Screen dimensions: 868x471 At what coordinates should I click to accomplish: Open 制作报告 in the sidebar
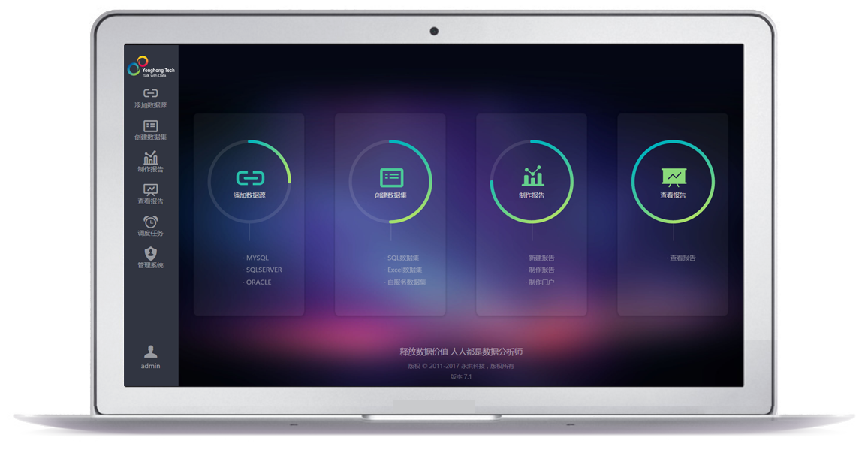pyautogui.click(x=151, y=162)
